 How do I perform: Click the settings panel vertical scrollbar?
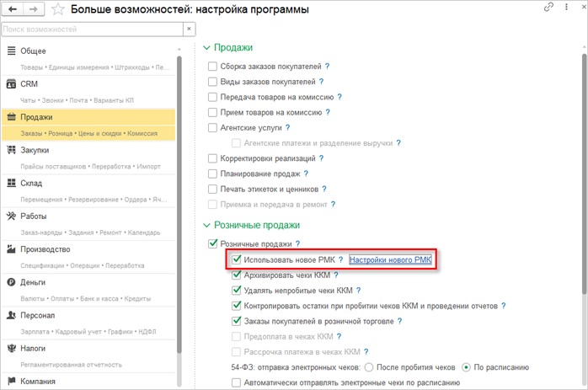(x=584, y=174)
